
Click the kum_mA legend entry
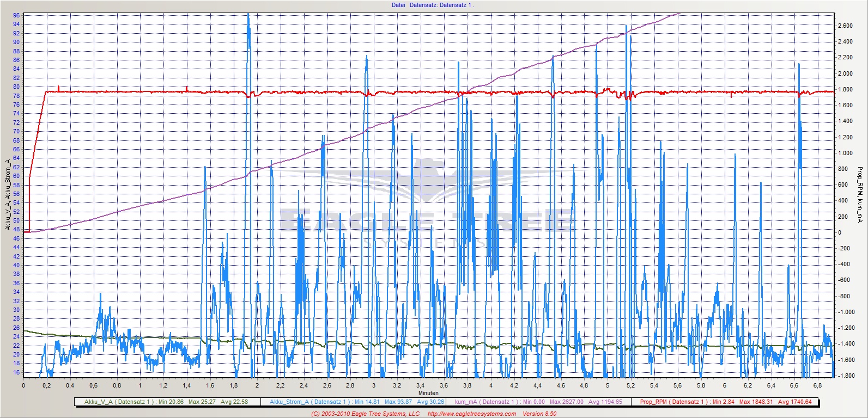click(538, 402)
